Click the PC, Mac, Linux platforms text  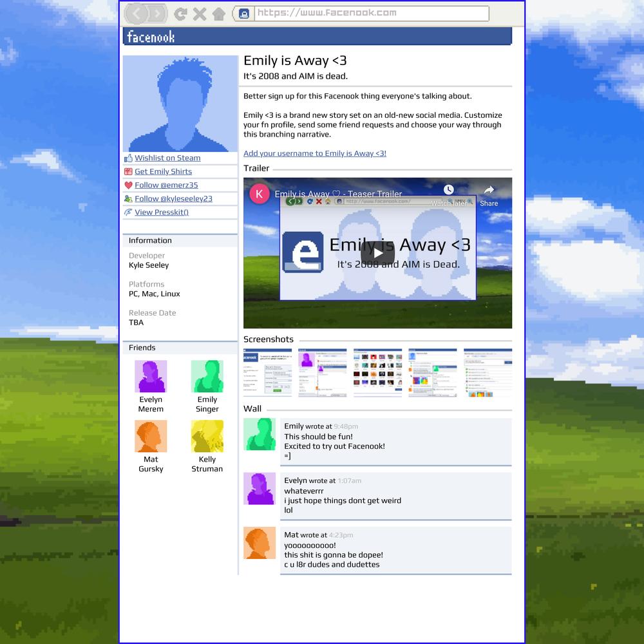click(155, 294)
